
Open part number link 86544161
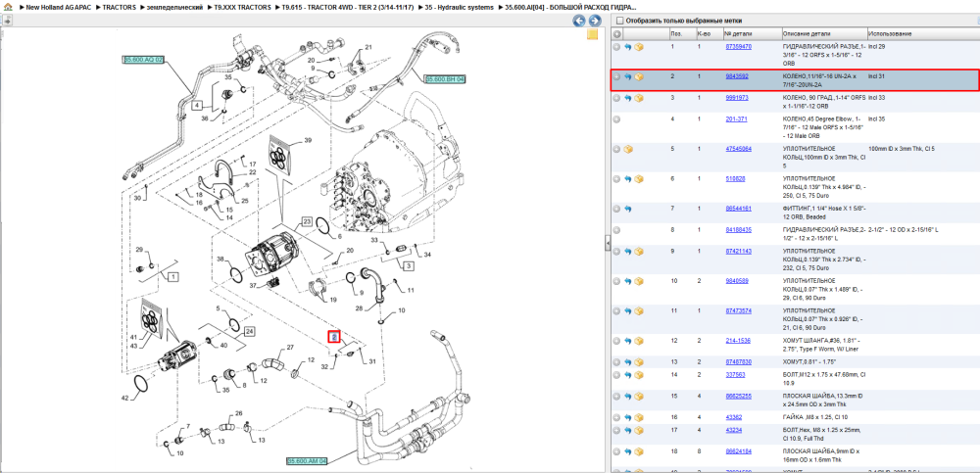738,209
